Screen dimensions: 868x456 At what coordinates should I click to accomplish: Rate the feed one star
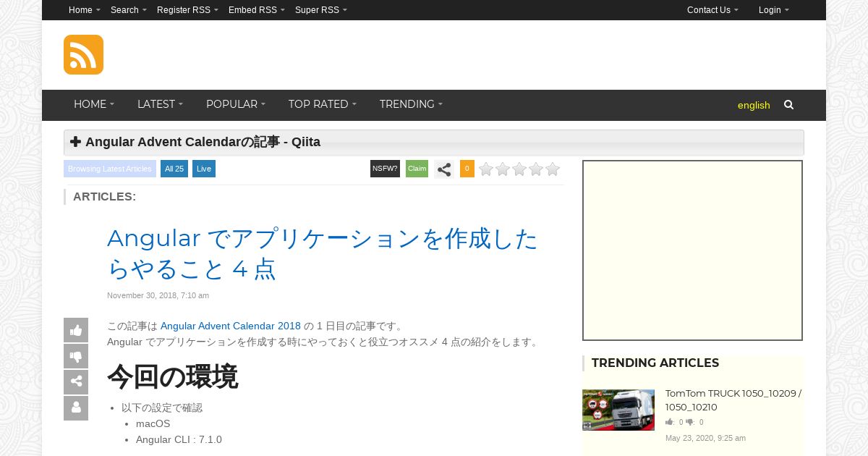[486, 169]
